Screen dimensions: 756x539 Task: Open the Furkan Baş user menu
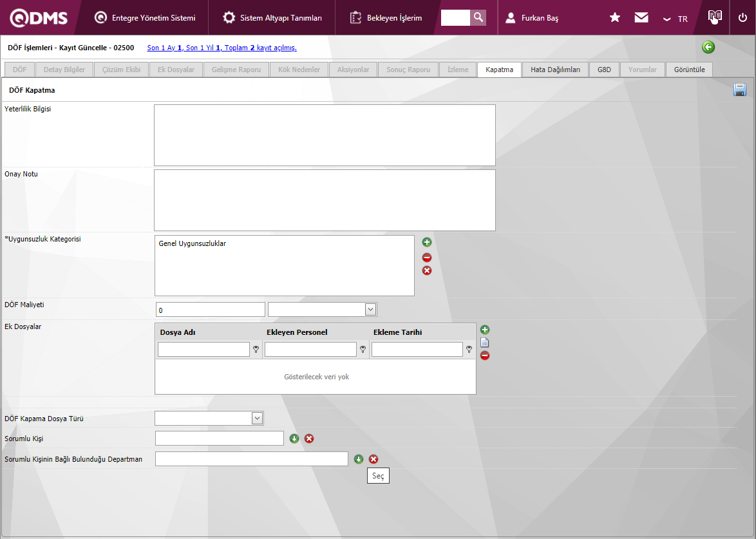tap(532, 18)
